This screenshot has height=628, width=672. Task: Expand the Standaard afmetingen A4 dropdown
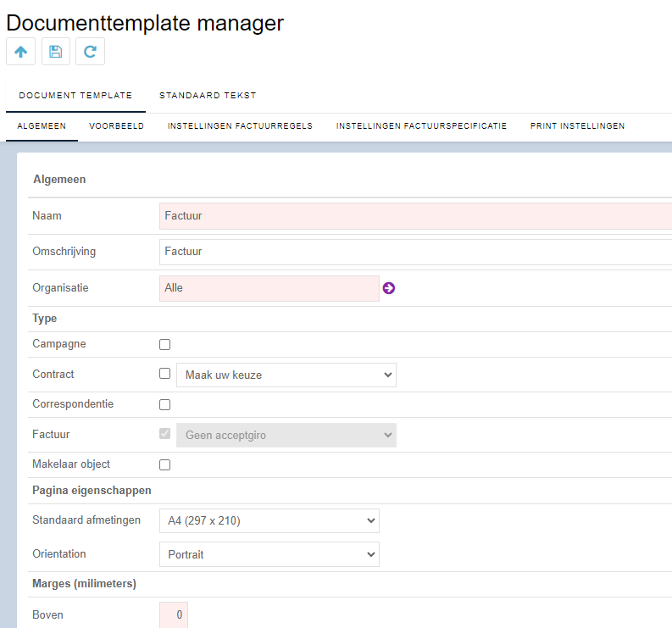coord(269,521)
